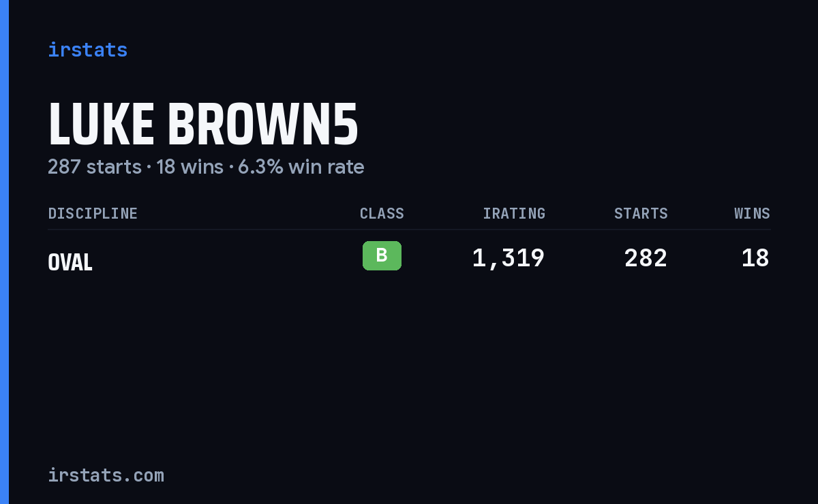Image resolution: width=818 pixels, height=504 pixels.
Task: Click the green B class badge
Action: (x=382, y=256)
